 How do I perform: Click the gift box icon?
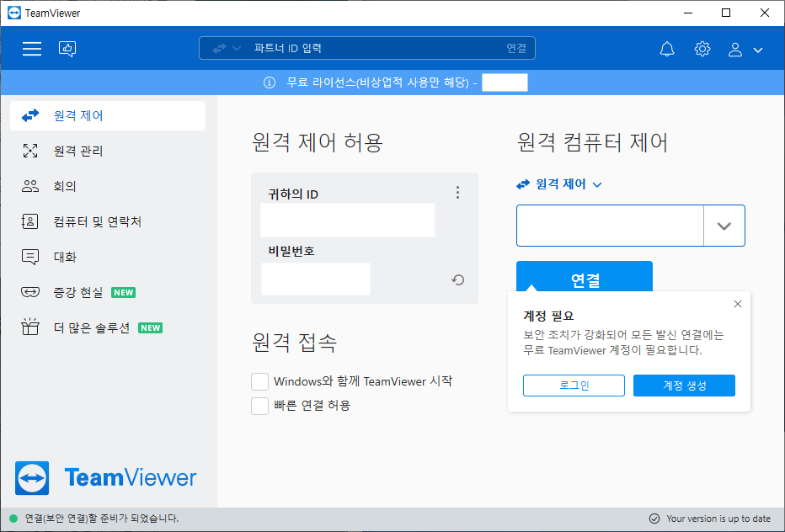[x=30, y=327]
